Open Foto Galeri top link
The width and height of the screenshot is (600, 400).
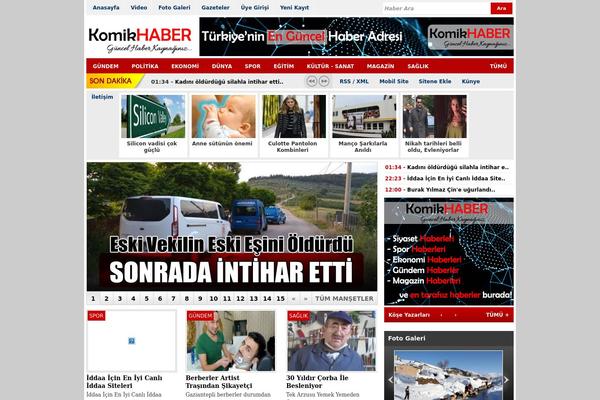(x=174, y=7)
